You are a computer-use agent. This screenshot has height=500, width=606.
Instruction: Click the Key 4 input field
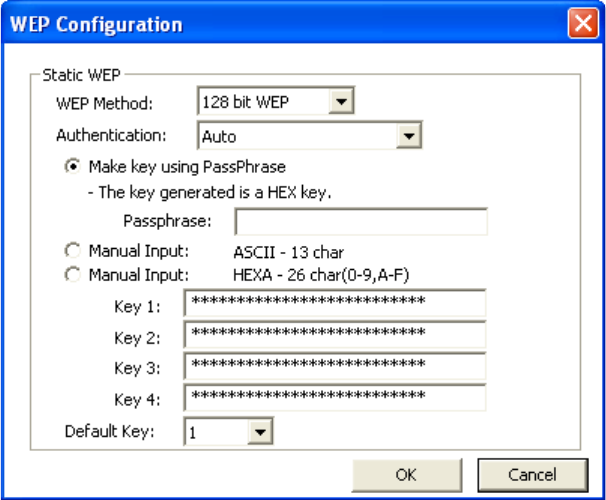tap(335, 397)
